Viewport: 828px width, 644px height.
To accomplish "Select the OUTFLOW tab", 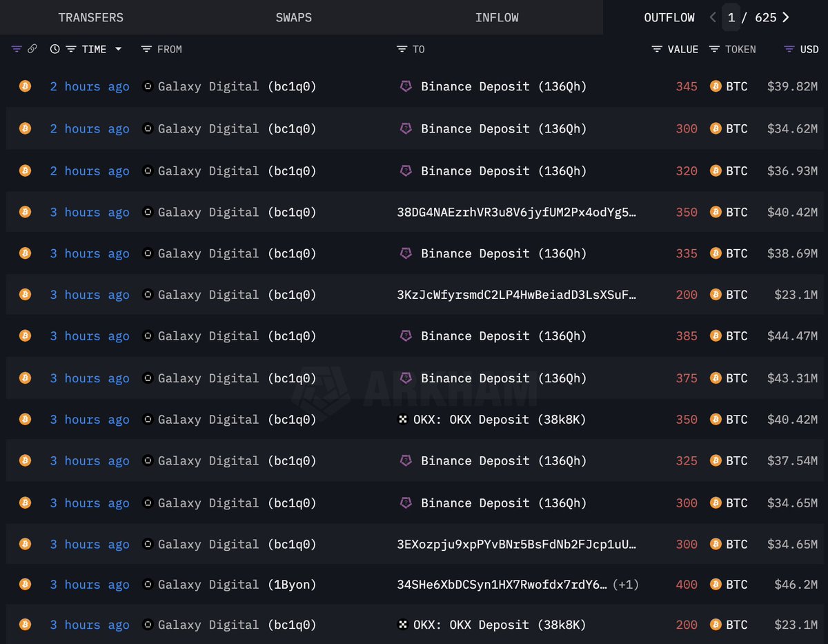I will coord(669,17).
